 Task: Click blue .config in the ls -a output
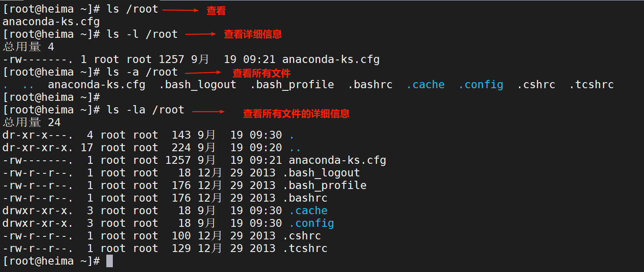[x=480, y=85]
